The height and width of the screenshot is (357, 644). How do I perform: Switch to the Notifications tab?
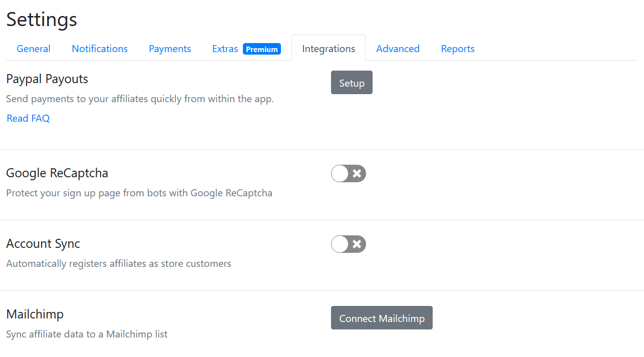[x=100, y=49]
